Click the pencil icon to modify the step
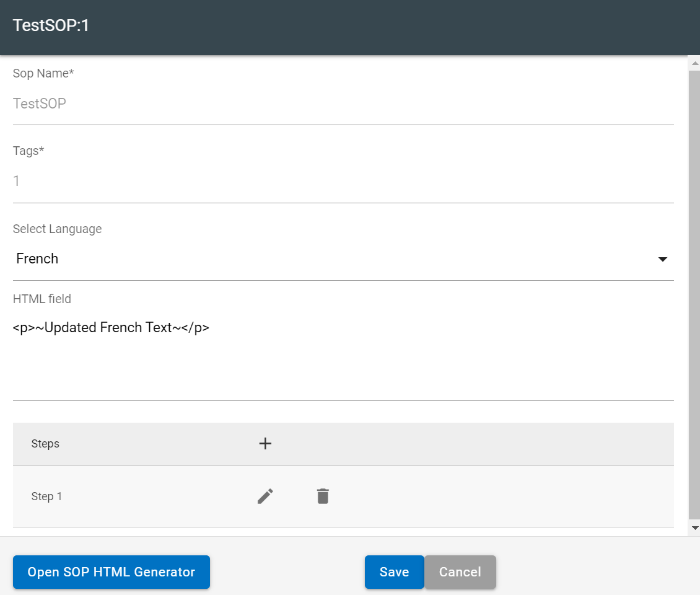This screenshot has height=595, width=700. point(265,496)
